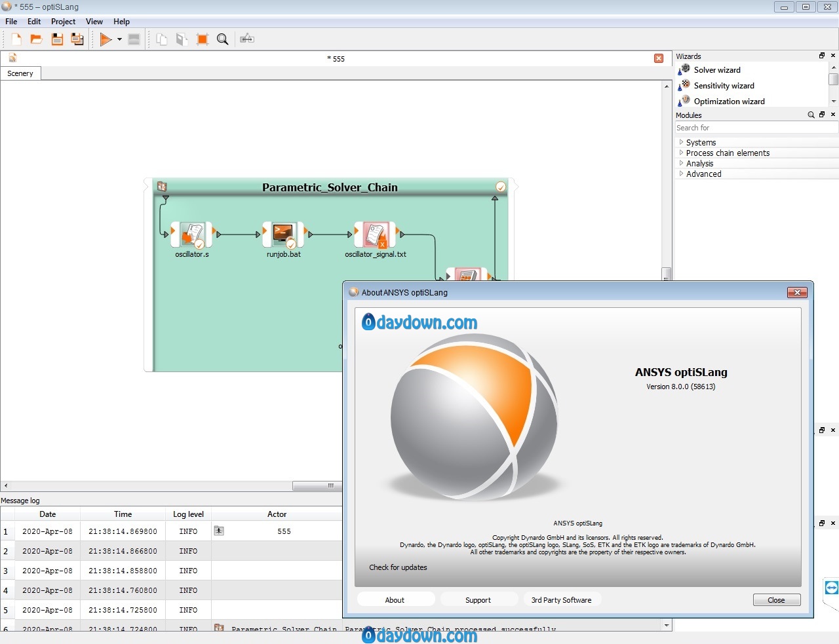
Task: Click the message log scroll down arrow
Action: click(x=667, y=626)
